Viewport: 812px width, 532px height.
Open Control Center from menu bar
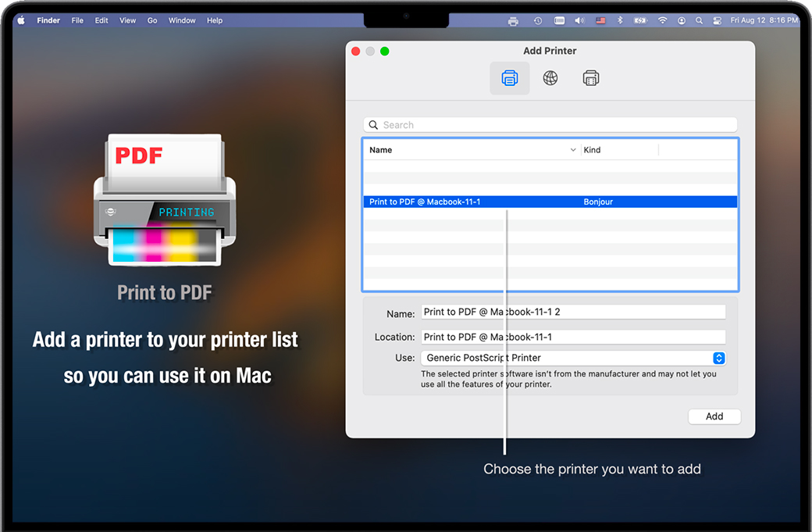pyautogui.click(x=717, y=20)
